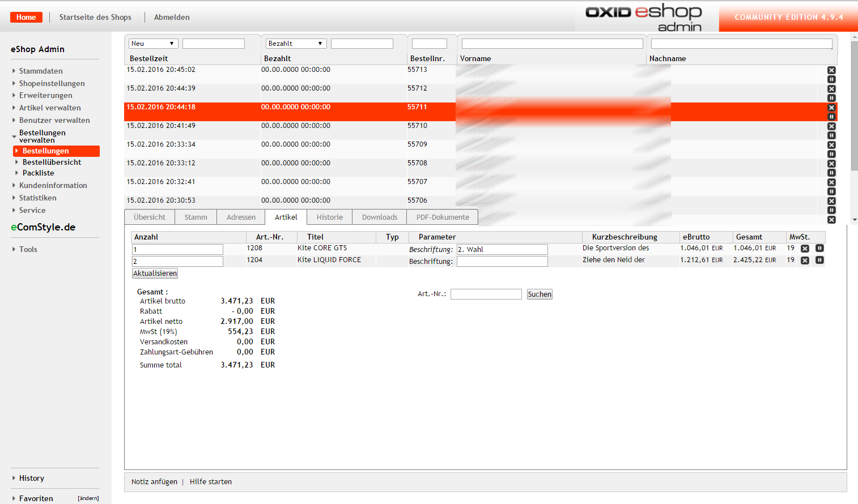Delete order 55707 with the X icon
The height and width of the screenshot is (504, 858).
coord(831,182)
